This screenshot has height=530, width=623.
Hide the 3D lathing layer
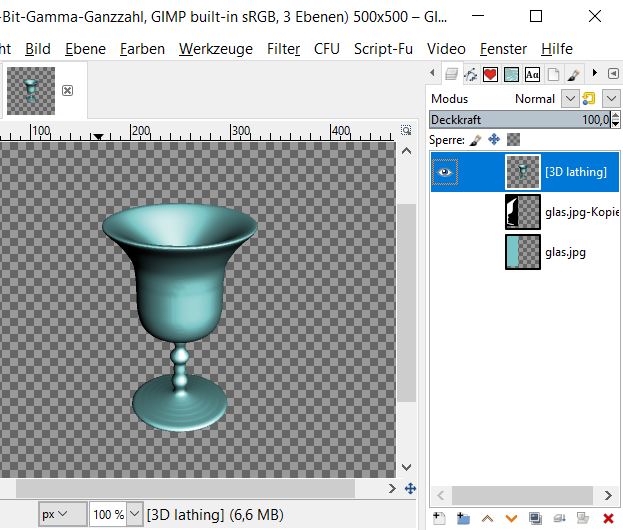(x=445, y=172)
